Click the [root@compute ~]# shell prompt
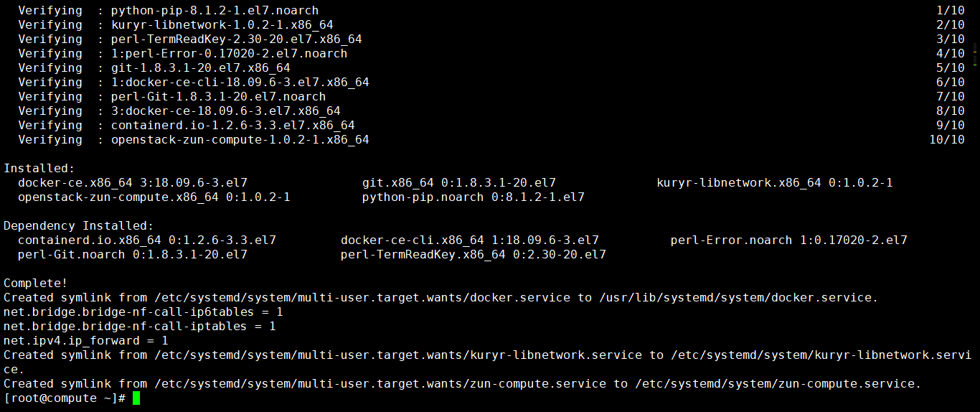This screenshot has height=412, width=980. point(65,398)
